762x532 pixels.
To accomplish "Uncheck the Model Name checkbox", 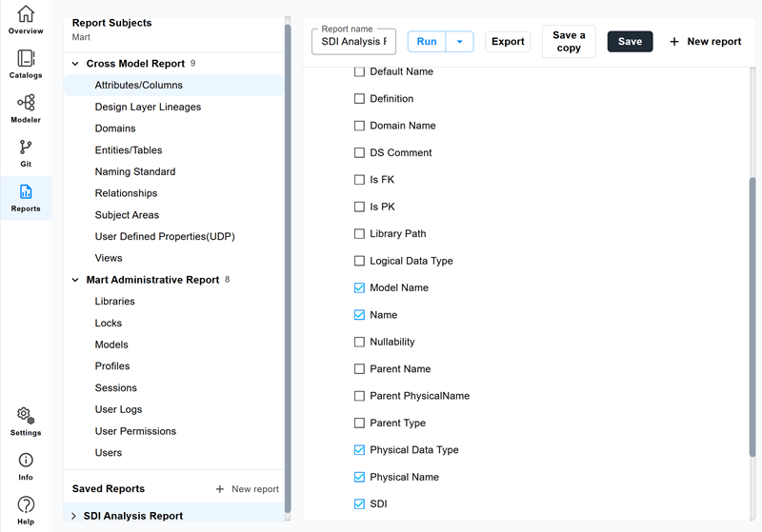I will [x=359, y=287].
